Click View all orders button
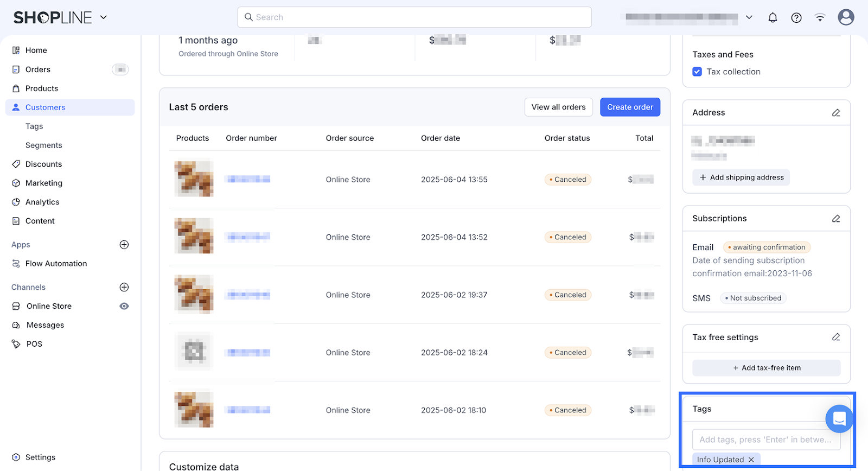Viewport: 868px width, 471px height. tap(558, 107)
